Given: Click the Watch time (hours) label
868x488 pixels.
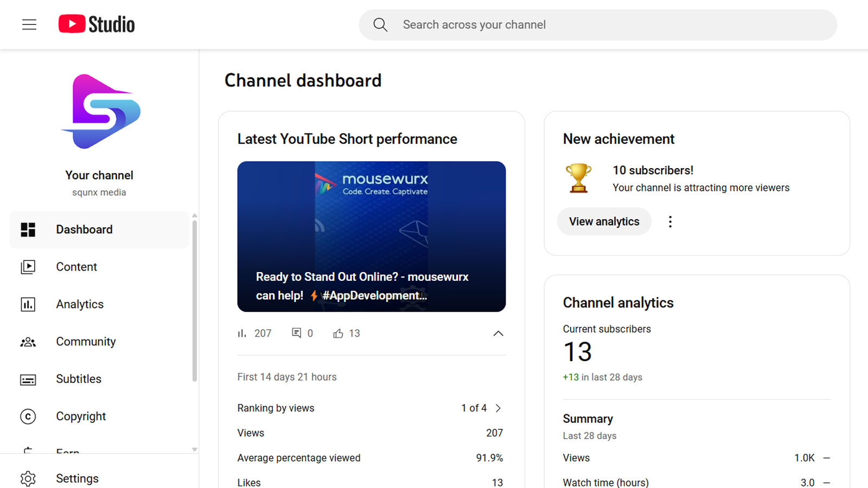Looking at the screenshot, I should click(x=606, y=483).
